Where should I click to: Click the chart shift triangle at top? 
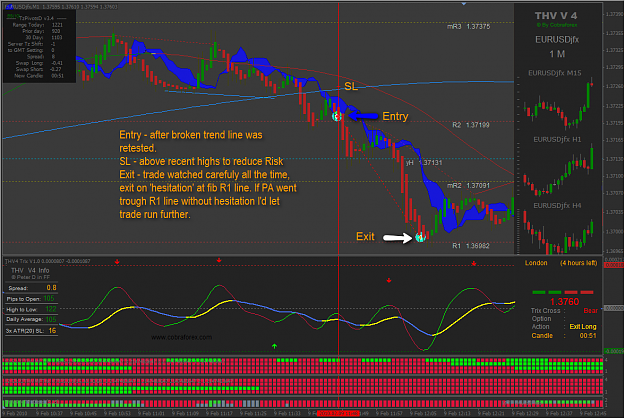(x=464, y=4)
